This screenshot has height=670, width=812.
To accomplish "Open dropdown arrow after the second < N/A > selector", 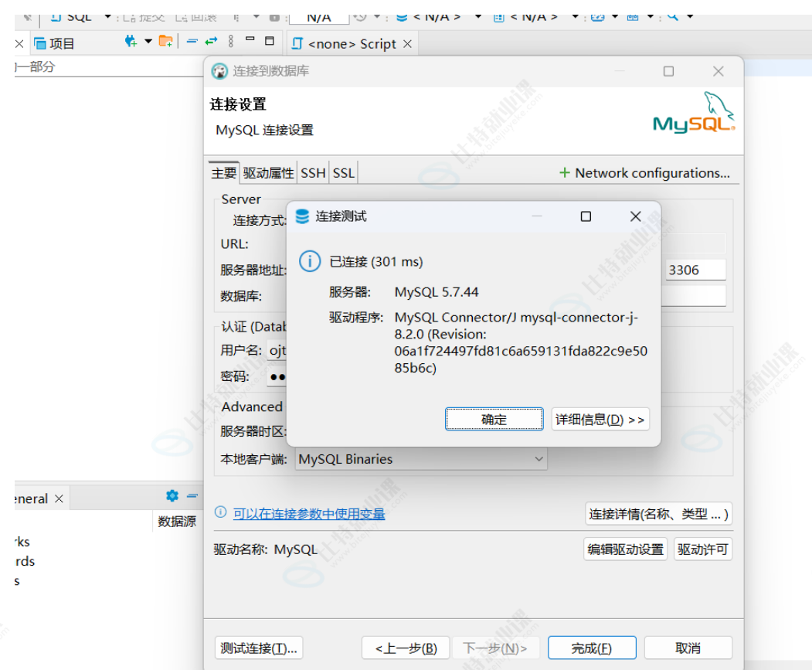I will 575,16.
